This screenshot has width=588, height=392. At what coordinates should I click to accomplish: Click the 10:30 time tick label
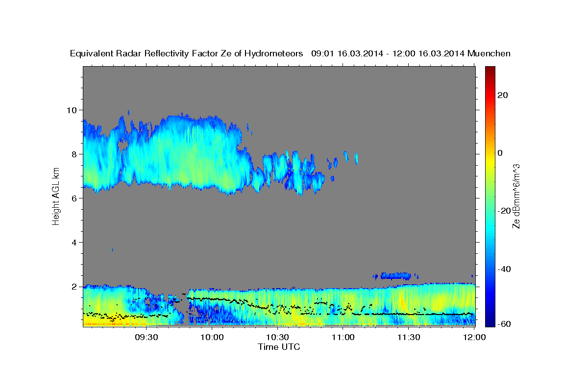coord(278,337)
